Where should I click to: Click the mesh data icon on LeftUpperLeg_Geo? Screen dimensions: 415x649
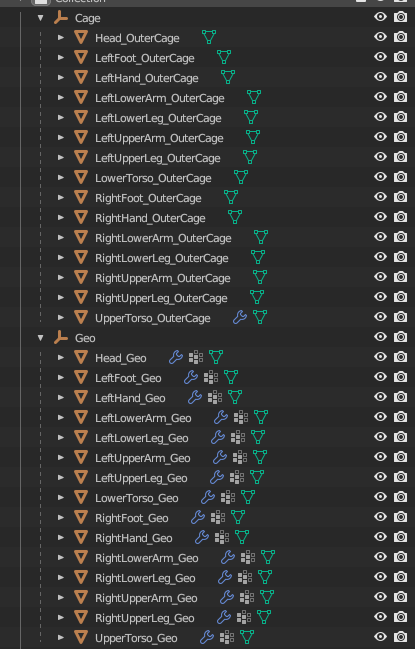(257, 477)
